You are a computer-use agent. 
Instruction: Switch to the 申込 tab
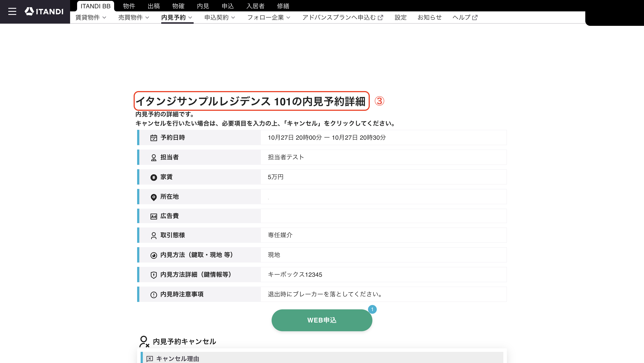point(228,6)
